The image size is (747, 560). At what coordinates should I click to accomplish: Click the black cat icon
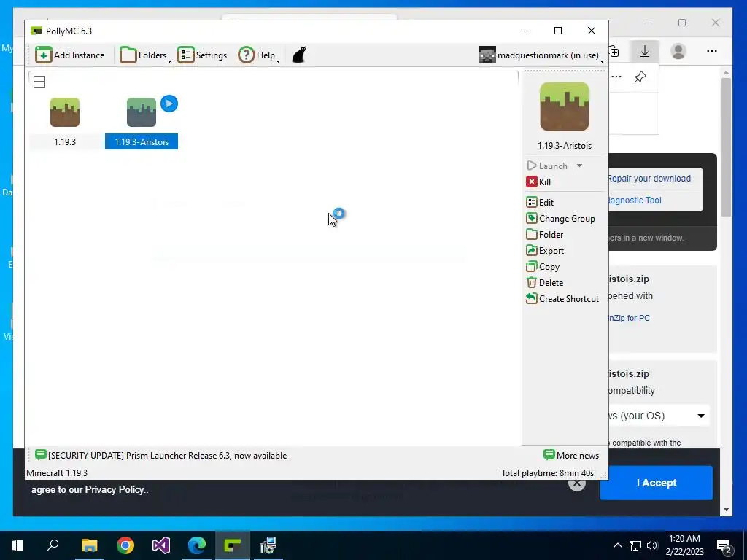tap(298, 55)
